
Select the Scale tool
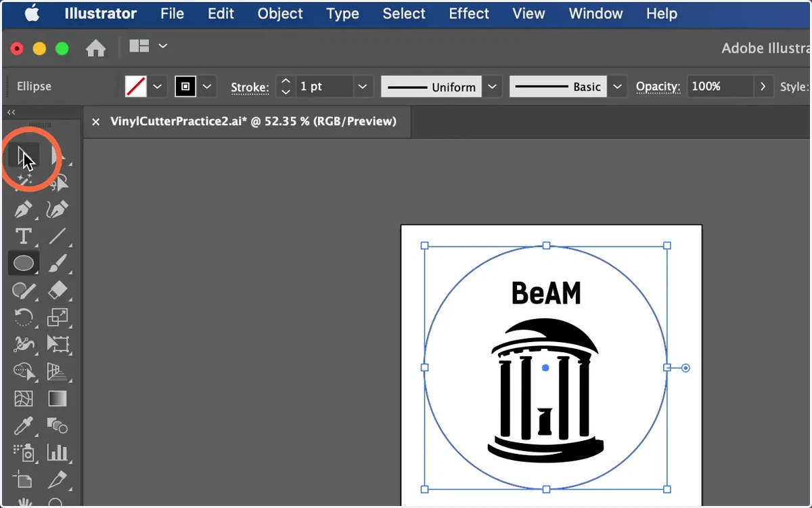tap(58, 317)
